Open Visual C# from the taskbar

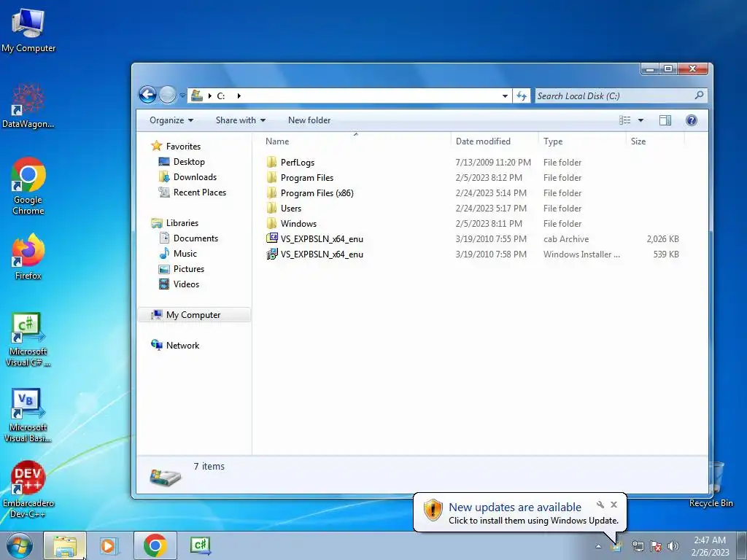pyautogui.click(x=200, y=545)
